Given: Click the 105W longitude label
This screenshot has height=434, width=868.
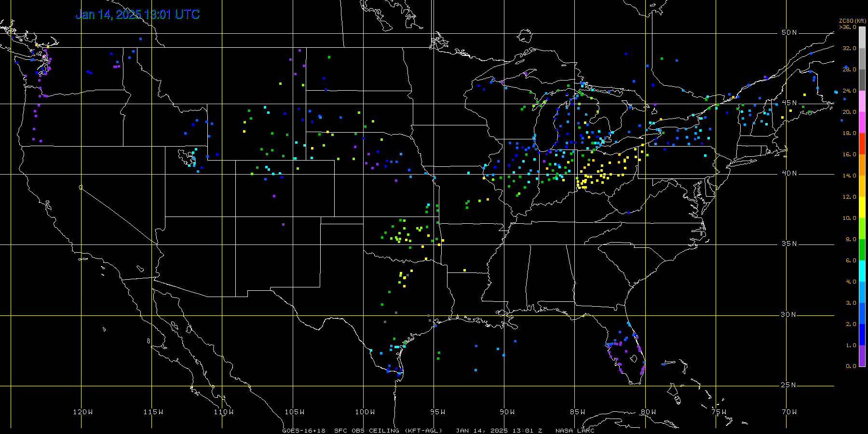Looking at the screenshot, I should (295, 412).
